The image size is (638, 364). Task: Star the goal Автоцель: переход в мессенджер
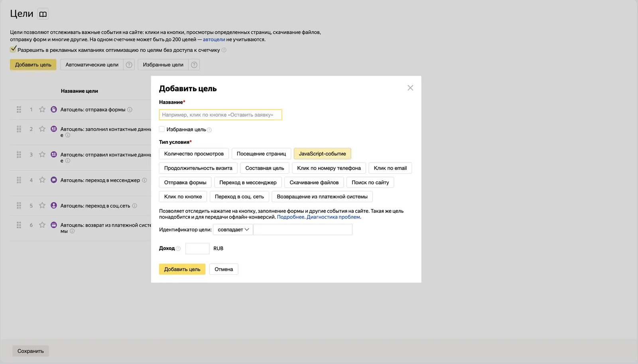pyautogui.click(x=42, y=180)
